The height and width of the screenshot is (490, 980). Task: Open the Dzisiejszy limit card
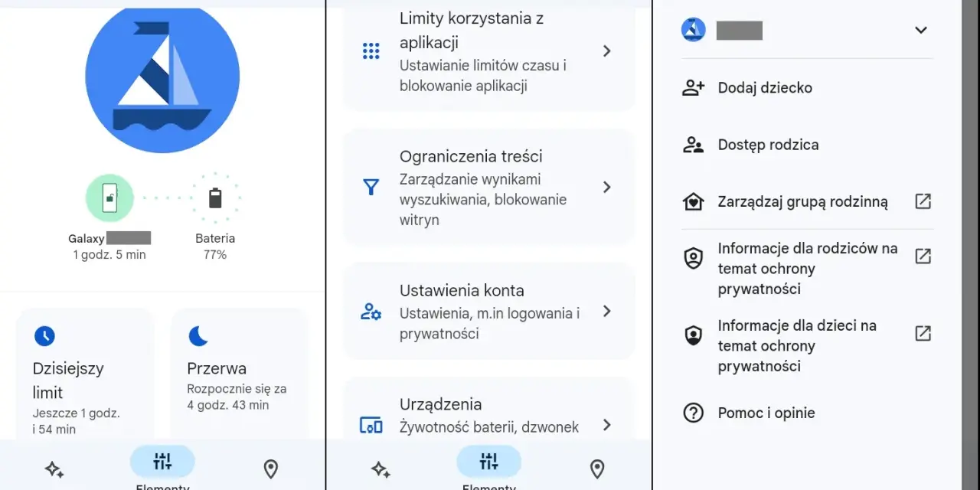(x=85, y=374)
